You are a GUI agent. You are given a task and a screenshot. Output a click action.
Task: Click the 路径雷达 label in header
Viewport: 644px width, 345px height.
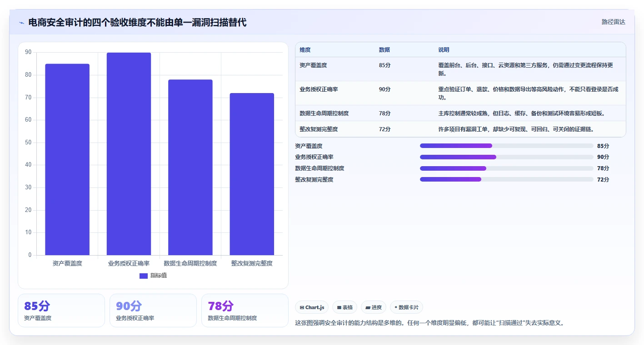pyautogui.click(x=613, y=22)
